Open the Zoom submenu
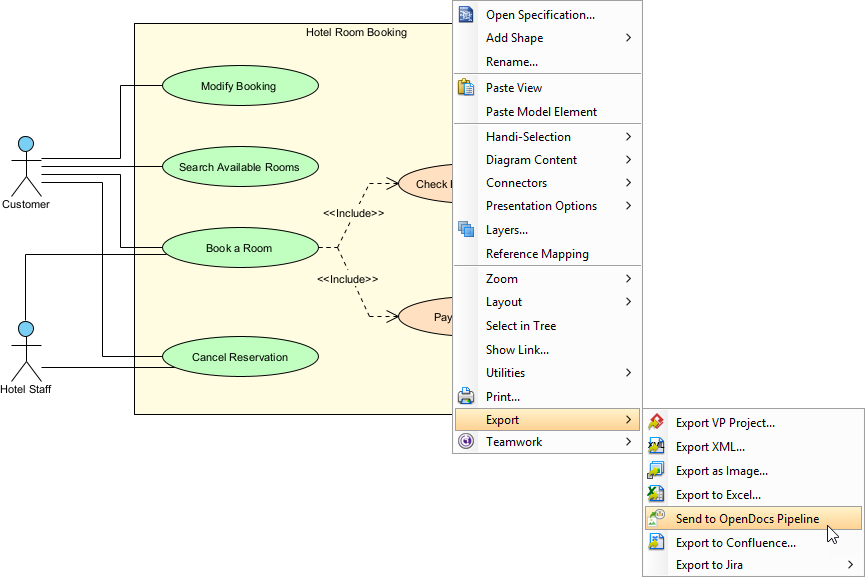Screen dimensions: 865x577 [504, 278]
